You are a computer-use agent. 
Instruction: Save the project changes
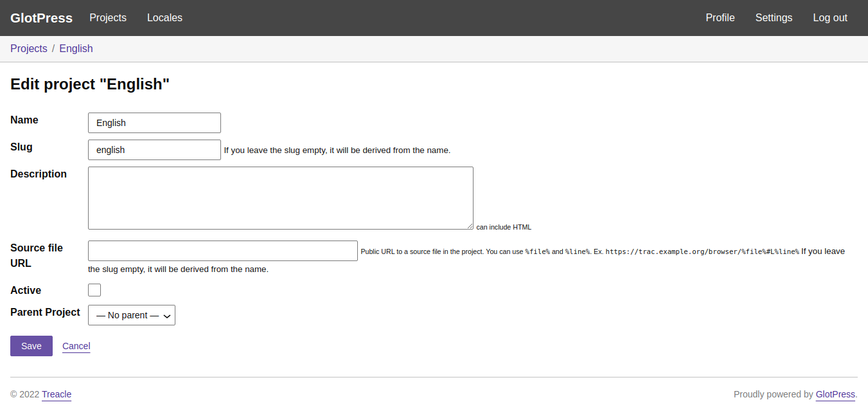(x=31, y=346)
